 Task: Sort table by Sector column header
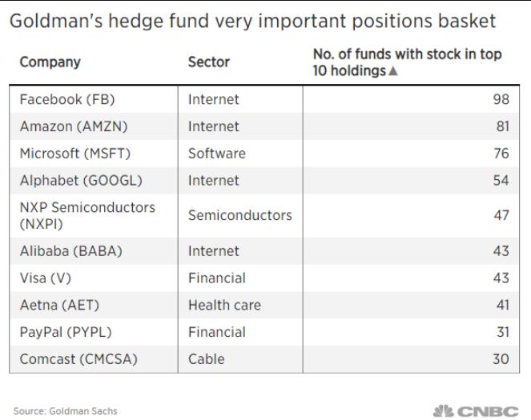208,62
